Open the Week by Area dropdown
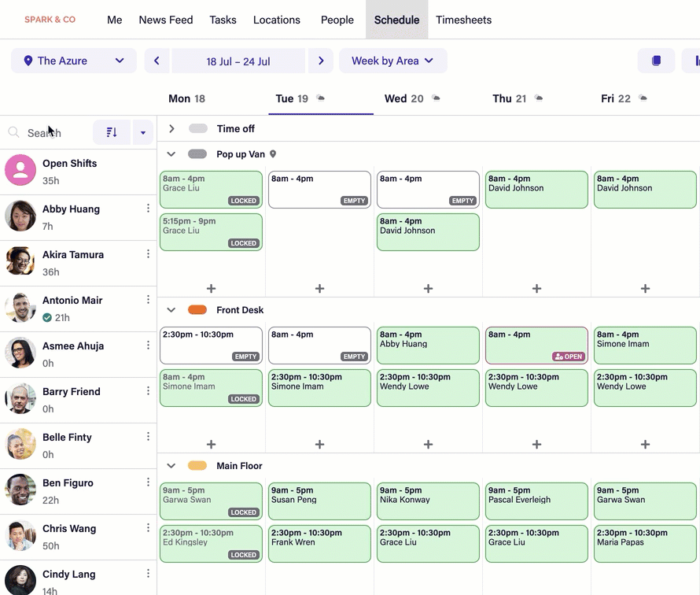Screen dimensions: 700x595 (x=392, y=61)
